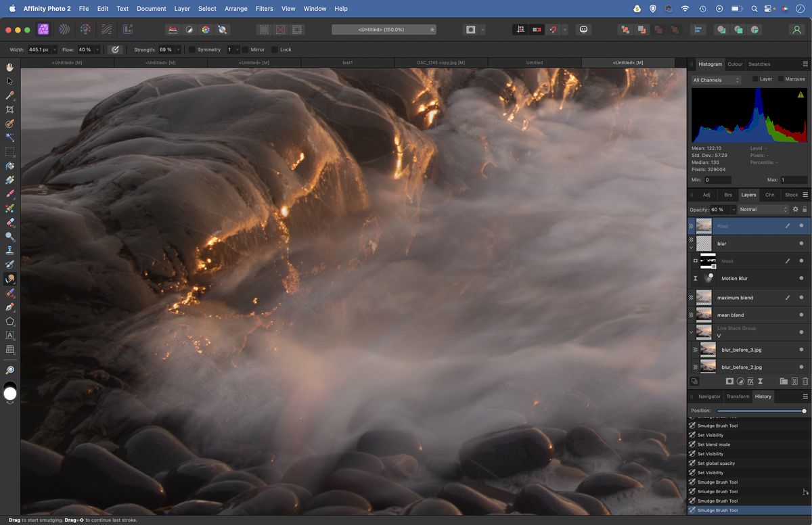
Task: Hide the mean blend layer
Action: pyautogui.click(x=801, y=315)
